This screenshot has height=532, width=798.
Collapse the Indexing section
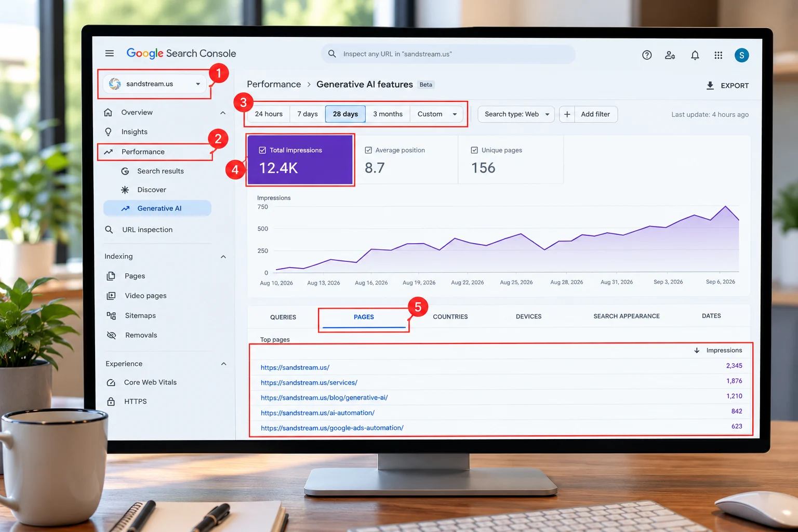click(223, 257)
